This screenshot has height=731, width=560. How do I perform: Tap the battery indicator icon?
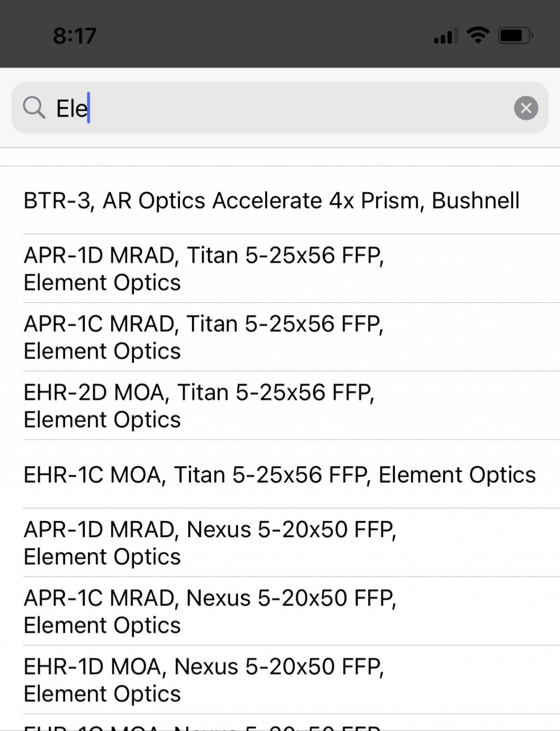coord(515,36)
